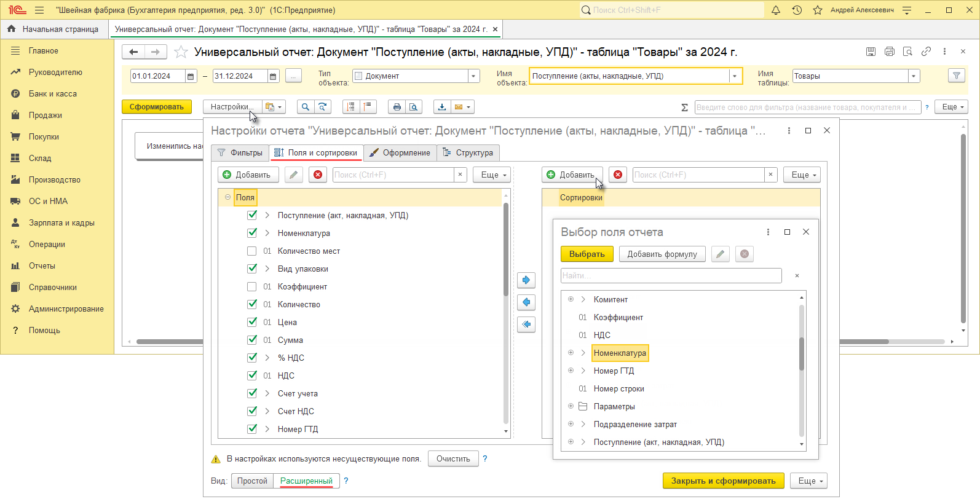This screenshot has height=499, width=980.
Task: Open the Тип объекта dropdown
Action: tap(473, 76)
